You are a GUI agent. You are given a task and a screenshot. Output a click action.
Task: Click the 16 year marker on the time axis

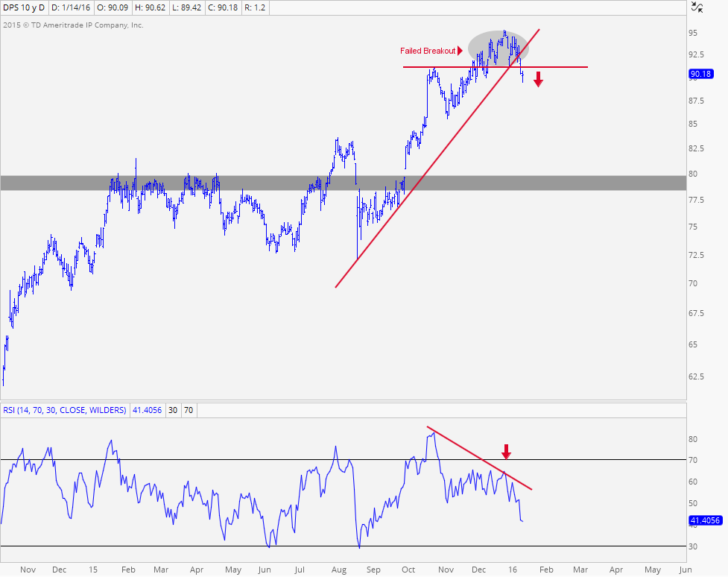512,570
